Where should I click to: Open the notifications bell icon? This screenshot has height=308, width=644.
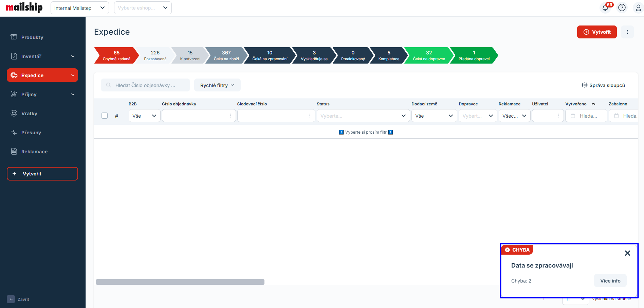[x=605, y=8]
